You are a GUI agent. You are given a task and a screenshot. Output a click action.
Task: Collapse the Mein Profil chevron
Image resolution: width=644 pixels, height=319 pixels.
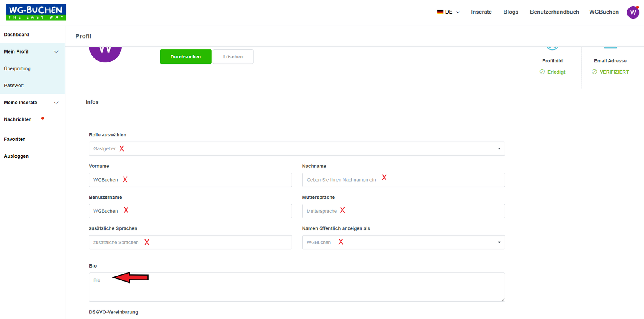56,51
